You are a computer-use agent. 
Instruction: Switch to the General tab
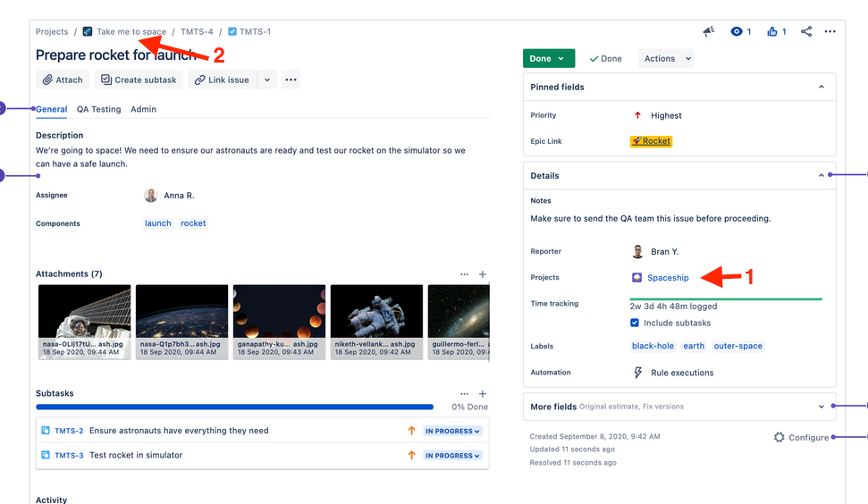tap(52, 109)
